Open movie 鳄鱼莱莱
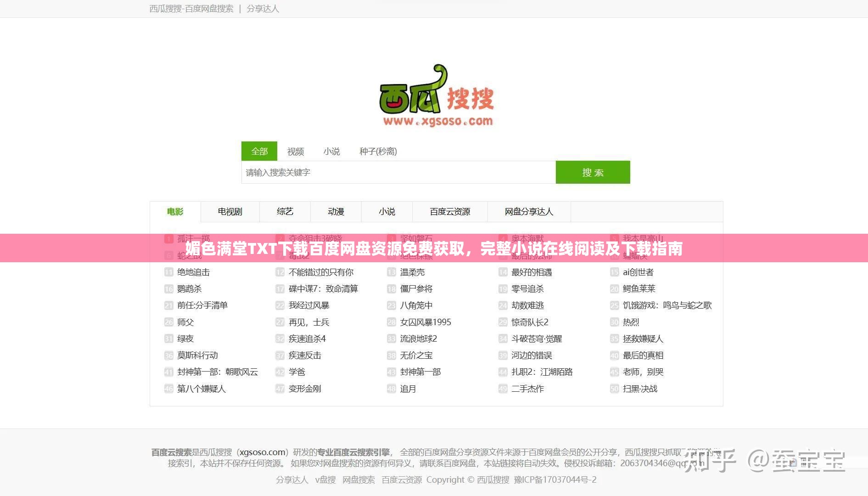The height and width of the screenshot is (496, 868). pos(639,289)
